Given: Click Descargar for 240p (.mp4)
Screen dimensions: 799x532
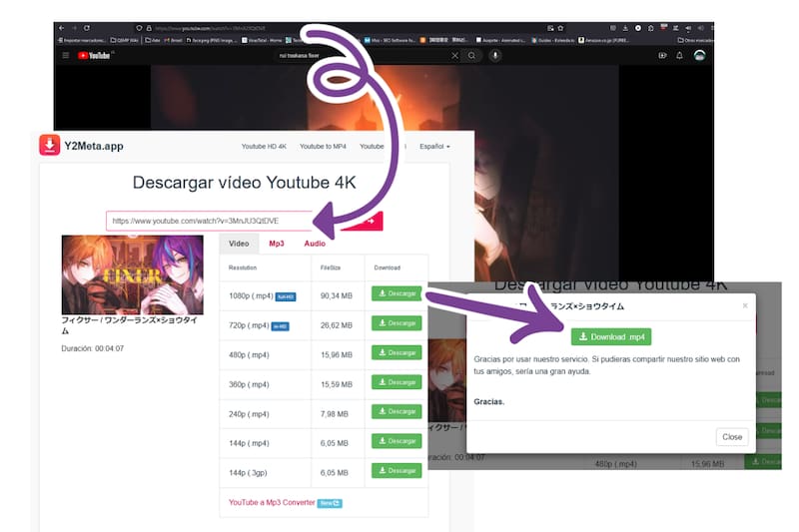Looking at the screenshot, I should coord(397,411).
